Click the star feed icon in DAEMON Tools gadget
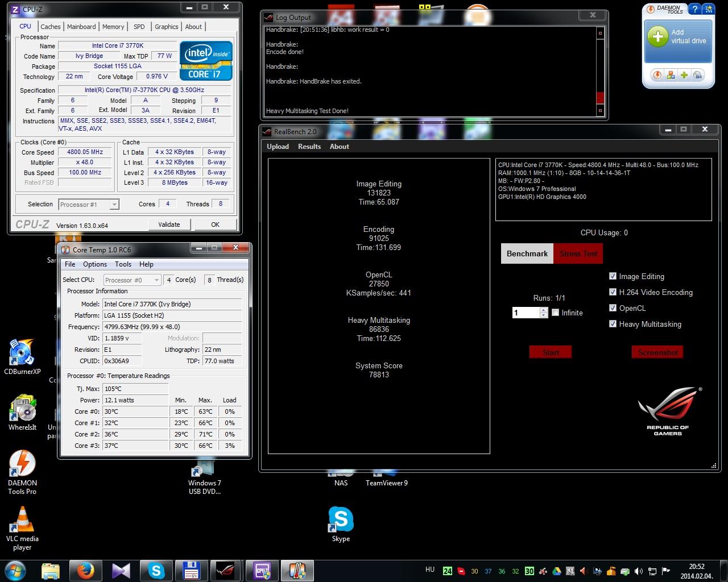Screen dimensions: 728x582 [x=709, y=9]
